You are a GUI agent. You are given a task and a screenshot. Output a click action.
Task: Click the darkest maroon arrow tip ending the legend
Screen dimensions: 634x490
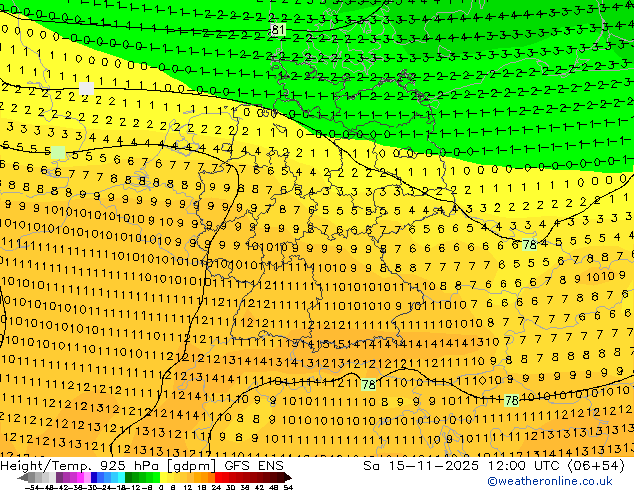click(x=288, y=477)
